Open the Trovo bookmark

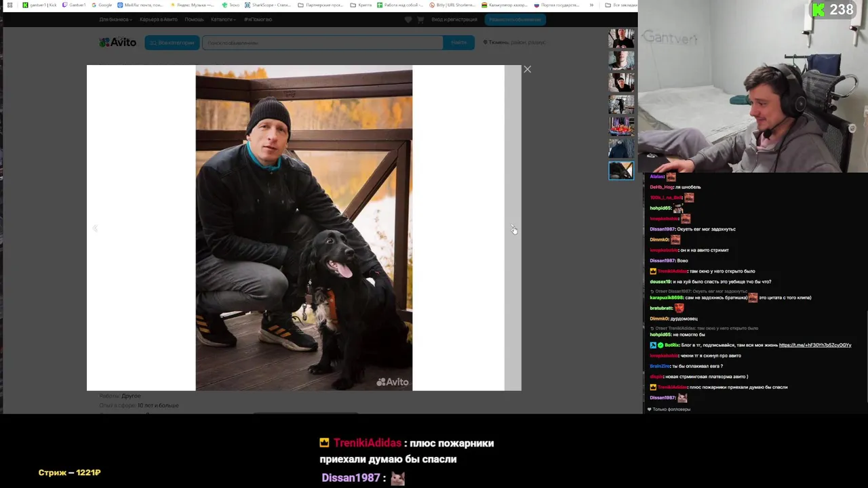231,5
